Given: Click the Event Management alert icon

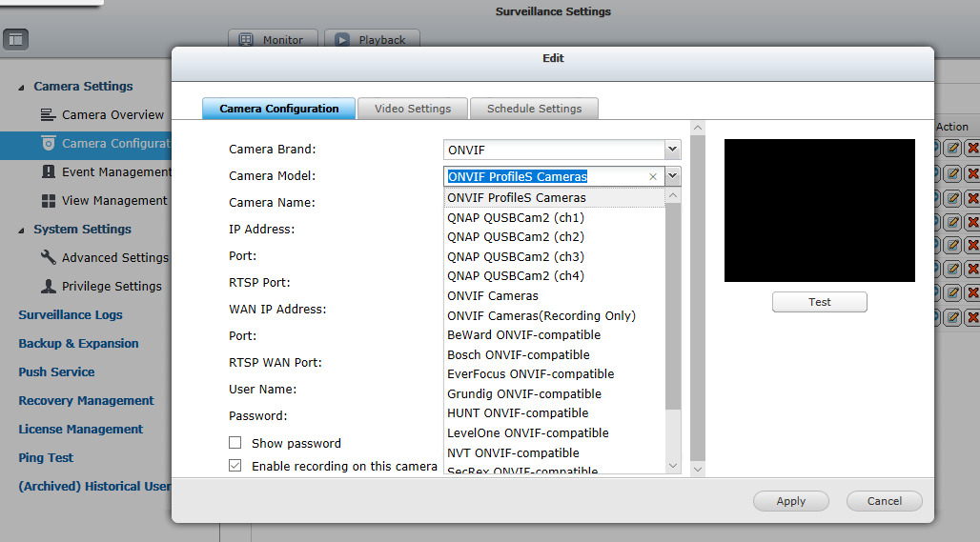Looking at the screenshot, I should click(x=48, y=171).
